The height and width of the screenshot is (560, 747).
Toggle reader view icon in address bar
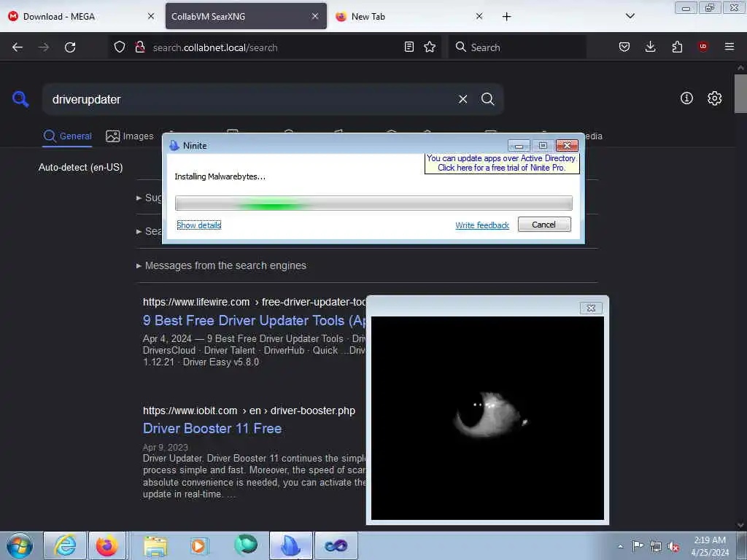(409, 47)
